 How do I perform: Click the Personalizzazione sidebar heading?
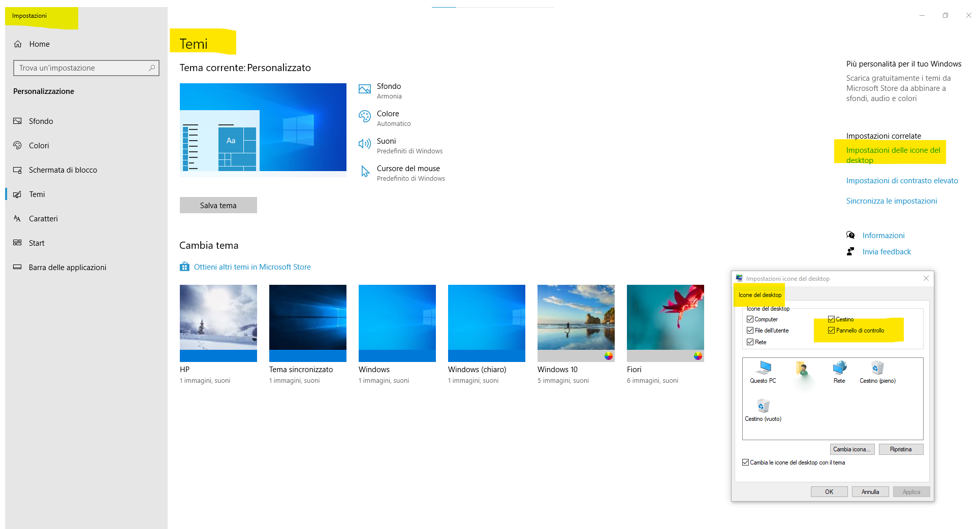pos(44,91)
